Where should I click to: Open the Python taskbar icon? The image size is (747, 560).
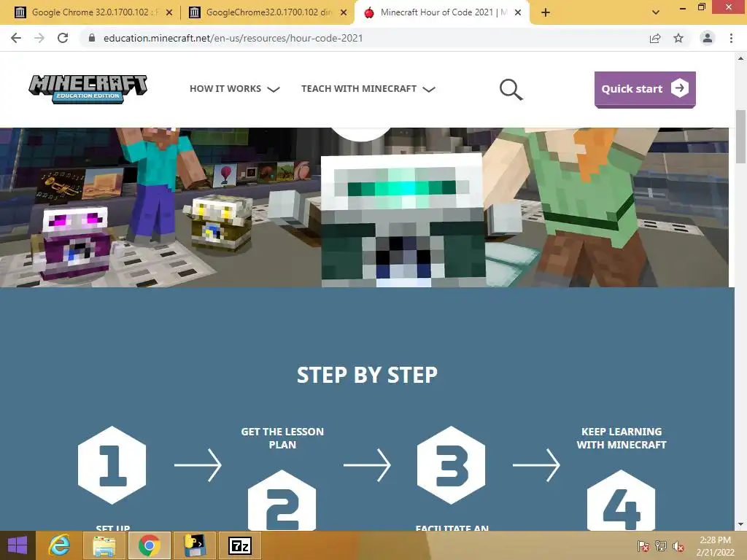pyautogui.click(x=194, y=545)
